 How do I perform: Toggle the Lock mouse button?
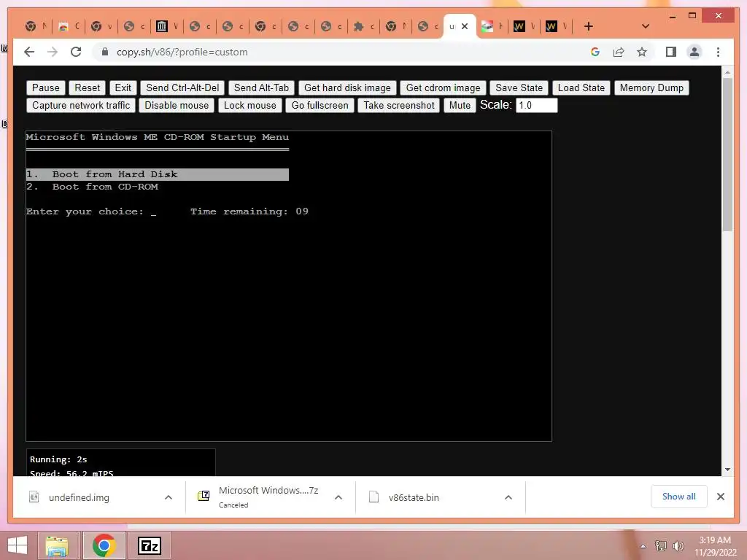(x=250, y=105)
